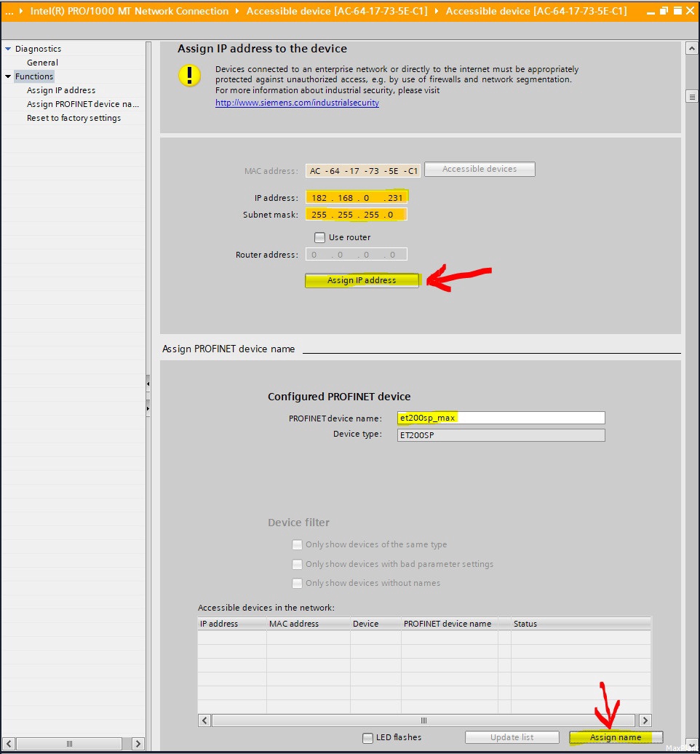Click the Assign IP address button
Screen dimensions: 700x754
(x=362, y=280)
